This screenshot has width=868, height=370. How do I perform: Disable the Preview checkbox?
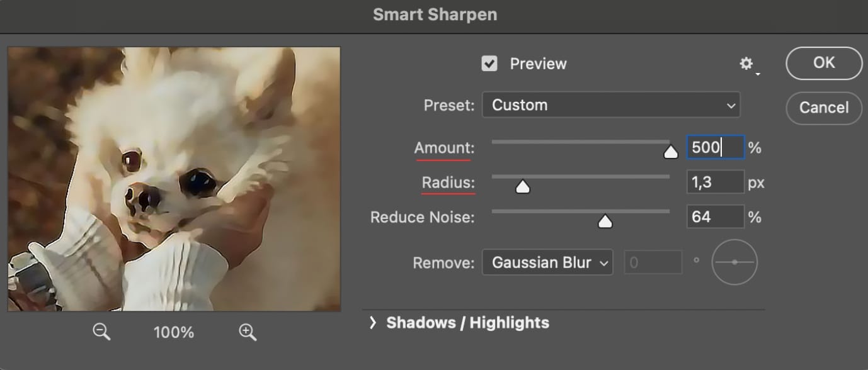point(489,63)
